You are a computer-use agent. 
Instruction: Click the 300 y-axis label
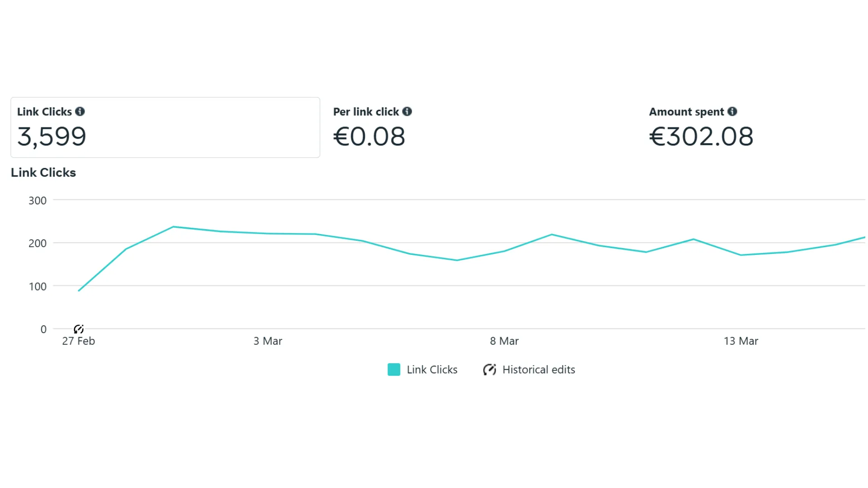[x=38, y=201]
